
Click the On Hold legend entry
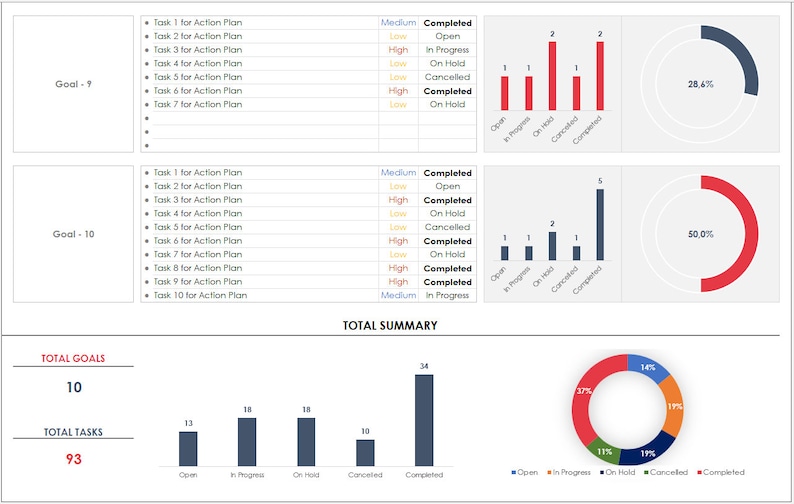point(618,472)
